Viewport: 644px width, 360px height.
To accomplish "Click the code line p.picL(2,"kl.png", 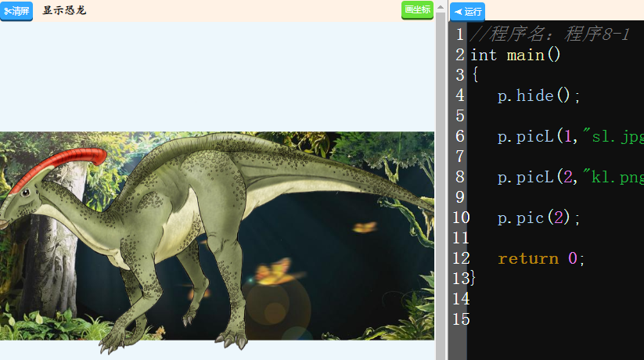I will (570, 177).
